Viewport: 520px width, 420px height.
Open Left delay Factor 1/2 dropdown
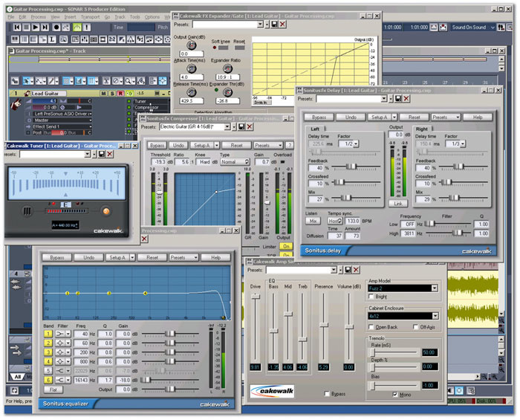pyautogui.click(x=356, y=143)
